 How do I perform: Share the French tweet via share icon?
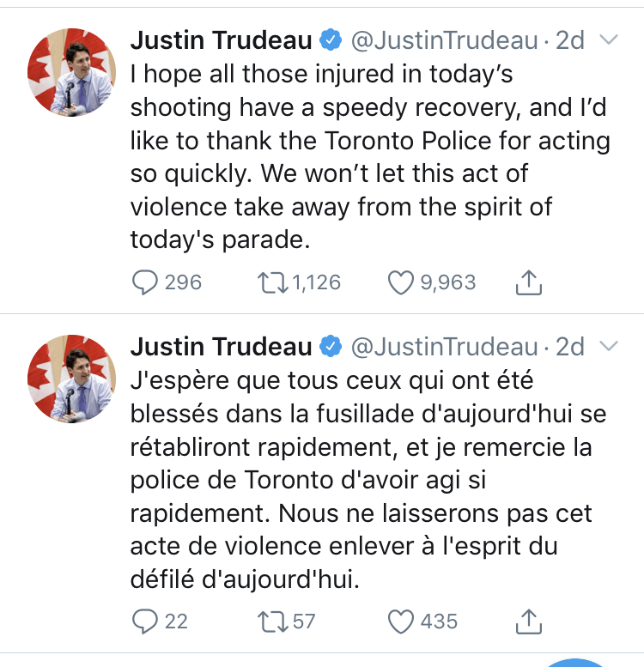coord(530,621)
